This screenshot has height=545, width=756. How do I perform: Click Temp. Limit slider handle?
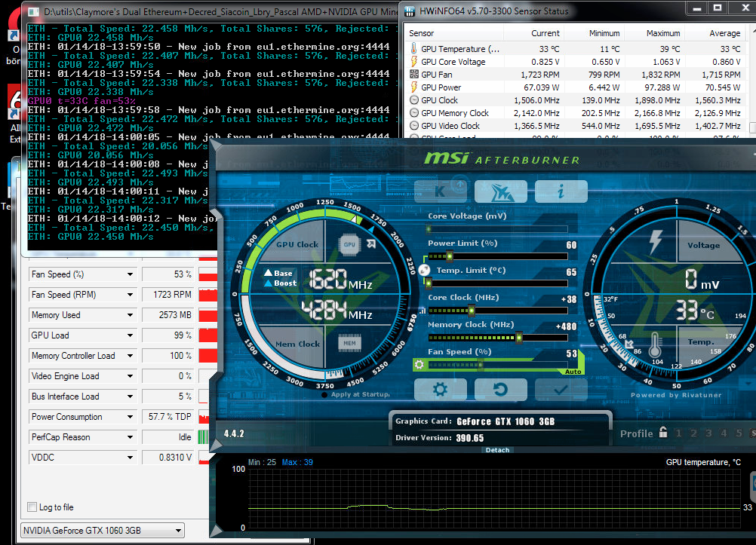(x=429, y=283)
